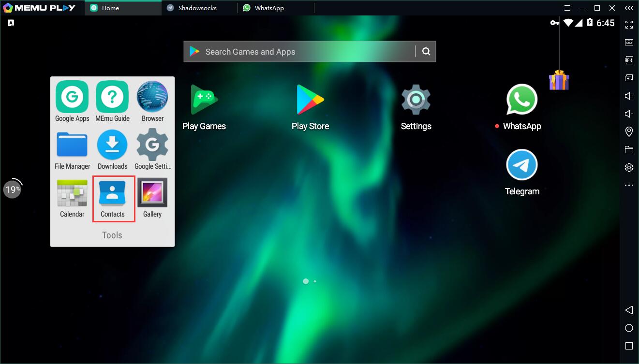
Task: Toggle fullscreen mode in MEmu sidebar
Action: (629, 25)
